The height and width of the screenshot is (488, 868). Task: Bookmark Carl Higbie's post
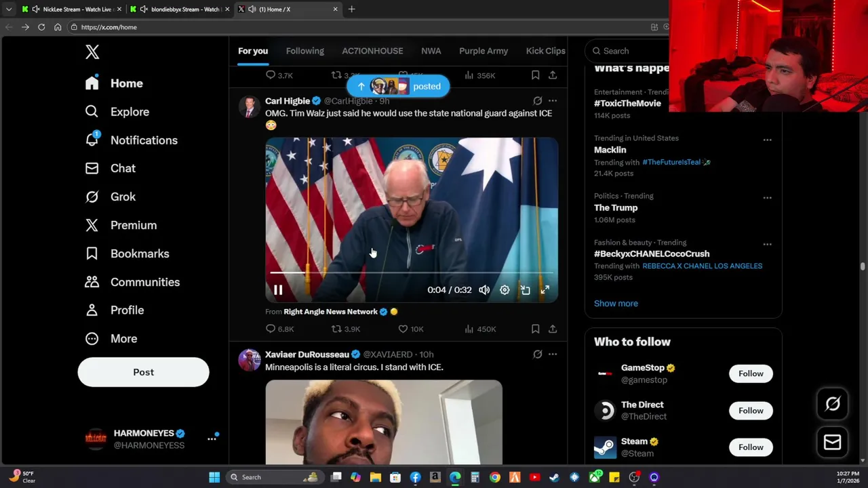click(x=535, y=329)
